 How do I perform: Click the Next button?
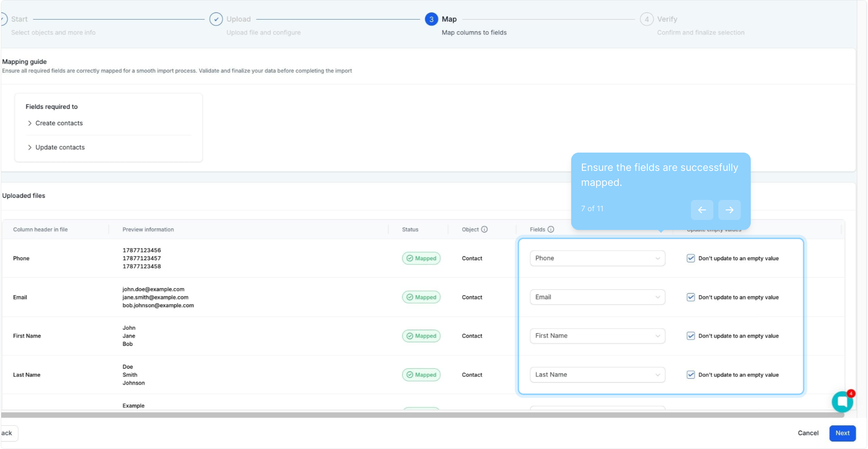click(x=842, y=433)
